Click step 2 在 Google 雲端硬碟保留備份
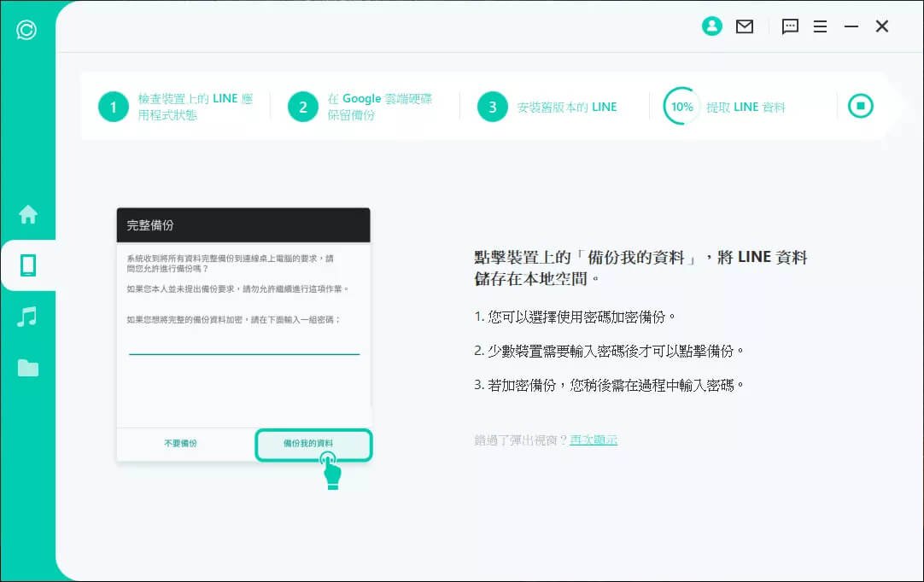Screen dimensions: 924x582 [365, 107]
